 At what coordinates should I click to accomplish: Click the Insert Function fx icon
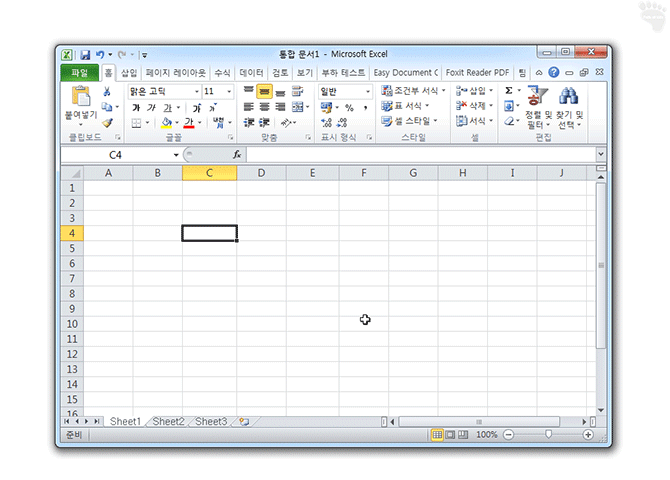(237, 154)
